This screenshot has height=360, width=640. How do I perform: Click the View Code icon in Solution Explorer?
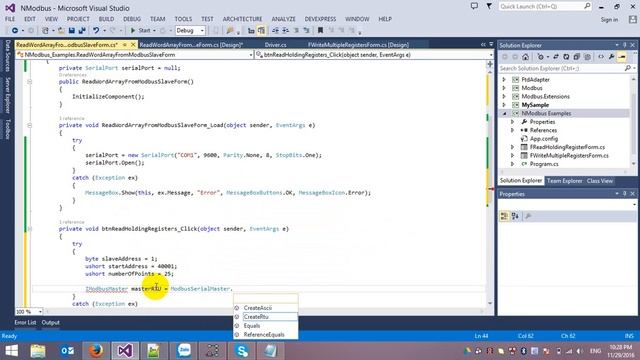601,57
